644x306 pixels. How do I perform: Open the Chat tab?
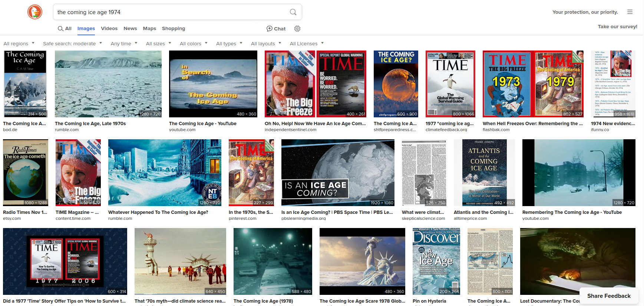click(276, 29)
